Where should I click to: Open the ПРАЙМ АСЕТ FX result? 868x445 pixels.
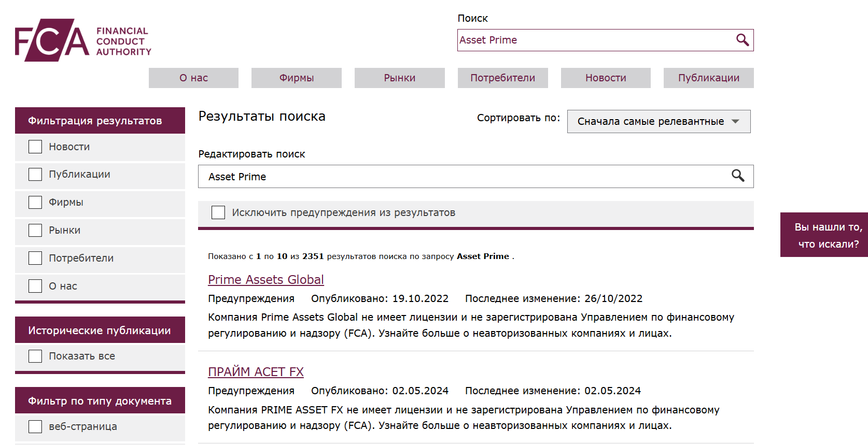pos(256,372)
